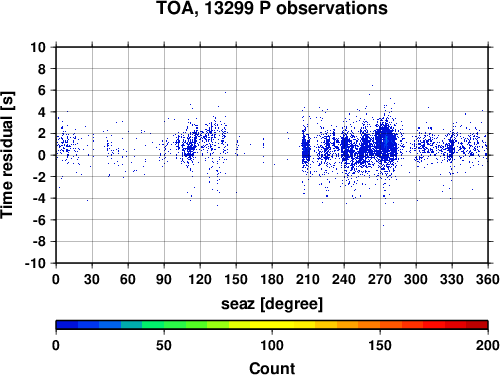This screenshot has height=375, width=500.
Task: Click x-axis tick label 180
Action: pyautogui.click(x=272, y=279)
